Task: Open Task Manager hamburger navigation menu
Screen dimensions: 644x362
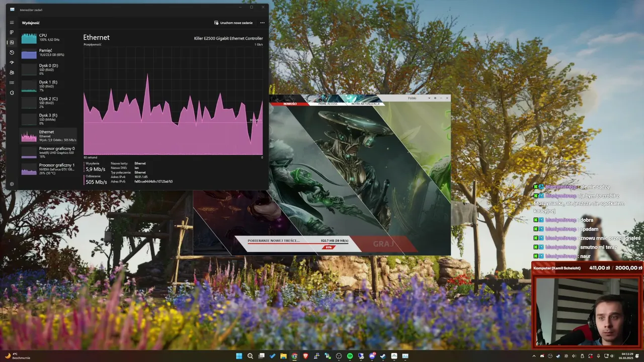Action: (x=12, y=23)
